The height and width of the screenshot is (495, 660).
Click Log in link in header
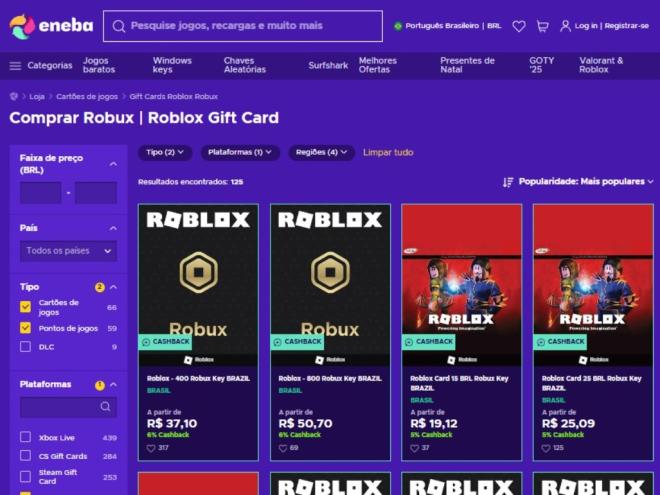pos(586,26)
